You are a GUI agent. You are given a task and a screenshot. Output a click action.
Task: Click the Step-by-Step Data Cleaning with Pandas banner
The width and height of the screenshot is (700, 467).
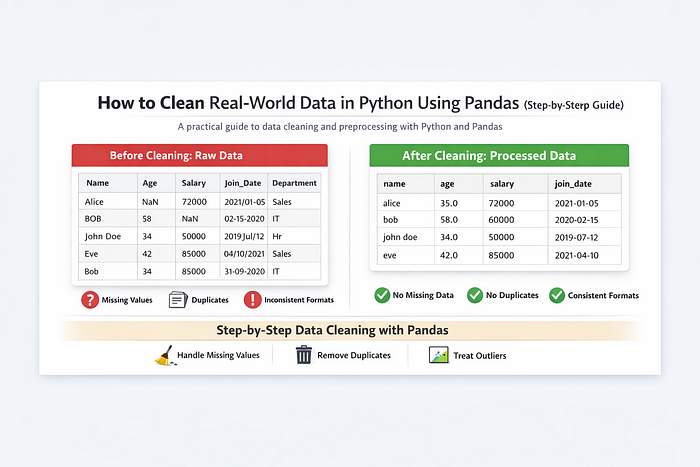point(350,330)
